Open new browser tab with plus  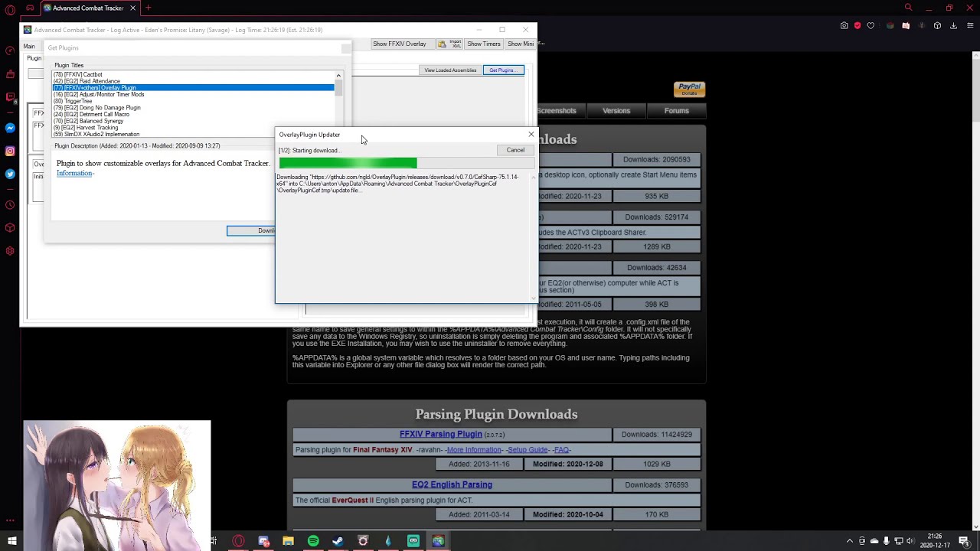click(149, 8)
